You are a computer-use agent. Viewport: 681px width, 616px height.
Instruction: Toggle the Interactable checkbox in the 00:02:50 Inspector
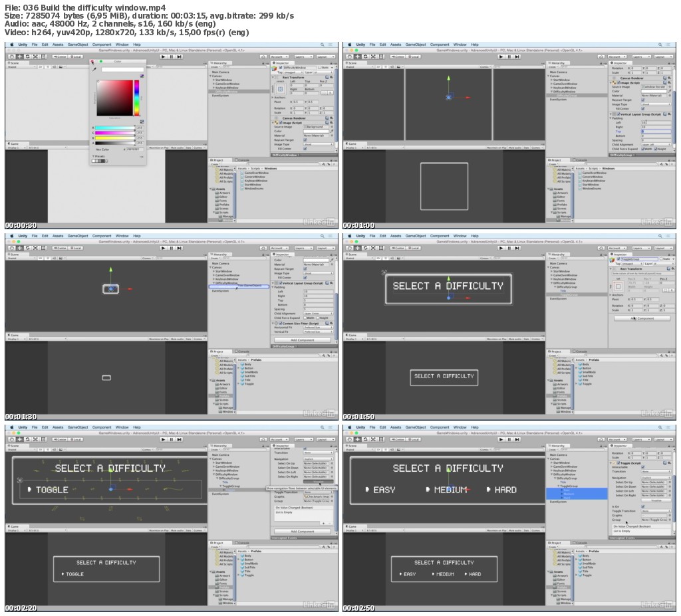click(643, 467)
